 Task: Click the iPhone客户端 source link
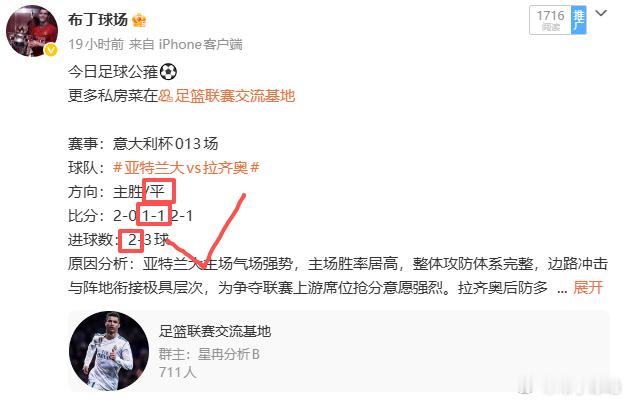(x=201, y=44)
